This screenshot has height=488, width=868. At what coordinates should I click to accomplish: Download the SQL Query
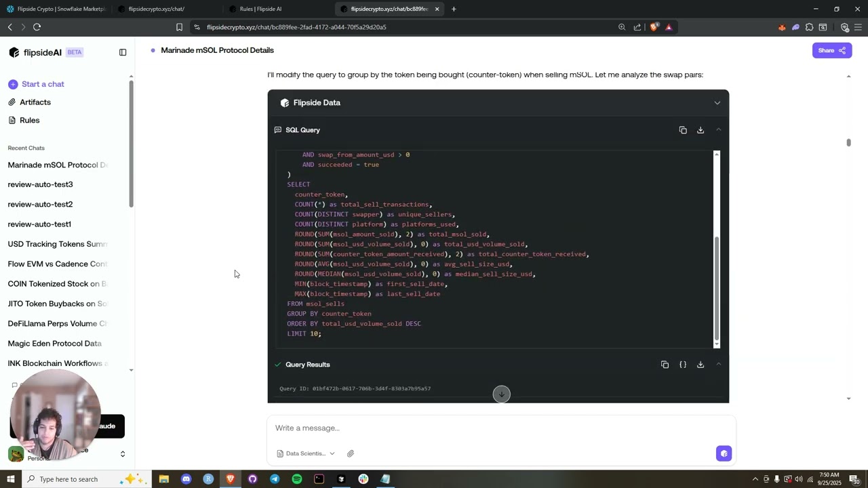pos(701,130)
